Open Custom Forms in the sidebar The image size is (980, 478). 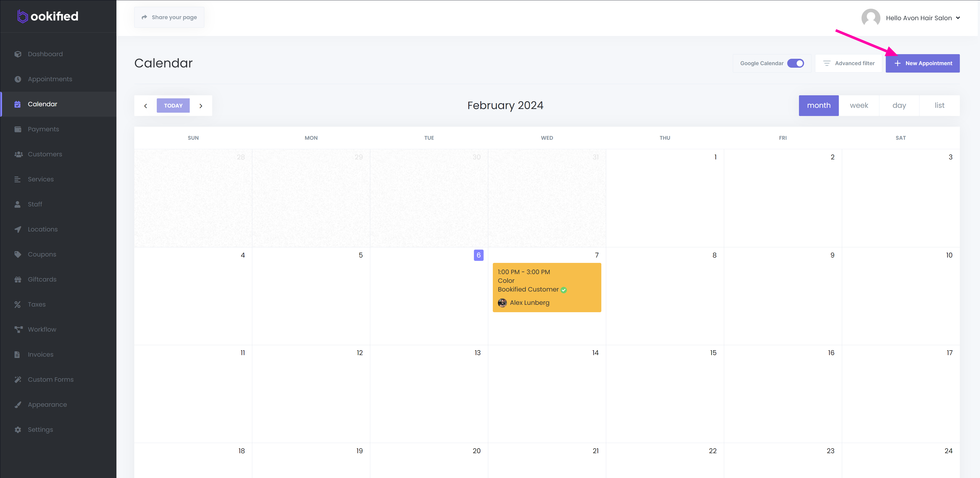point(58,379)
